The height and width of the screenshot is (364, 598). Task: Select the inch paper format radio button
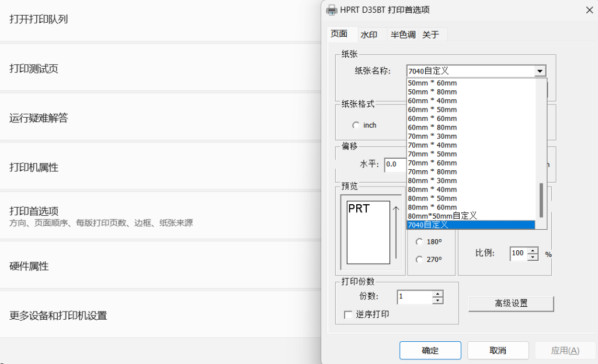coord(356,125)
